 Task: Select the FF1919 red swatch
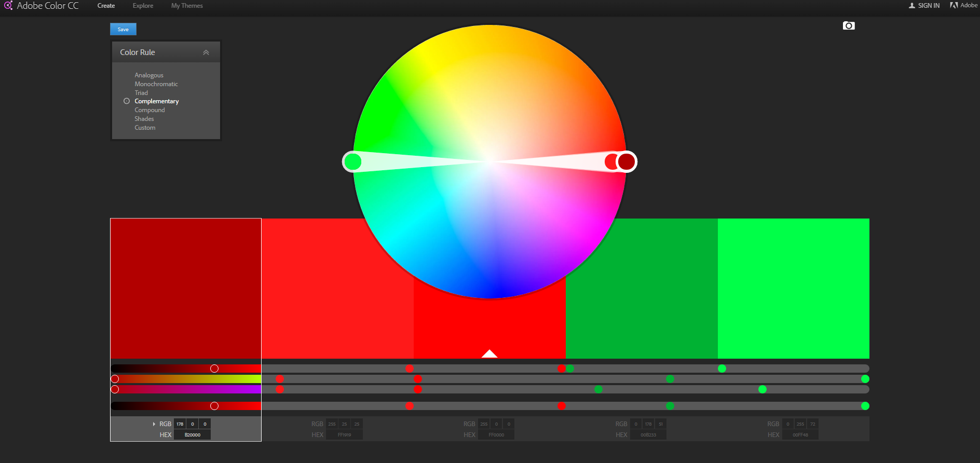point(337,289)
